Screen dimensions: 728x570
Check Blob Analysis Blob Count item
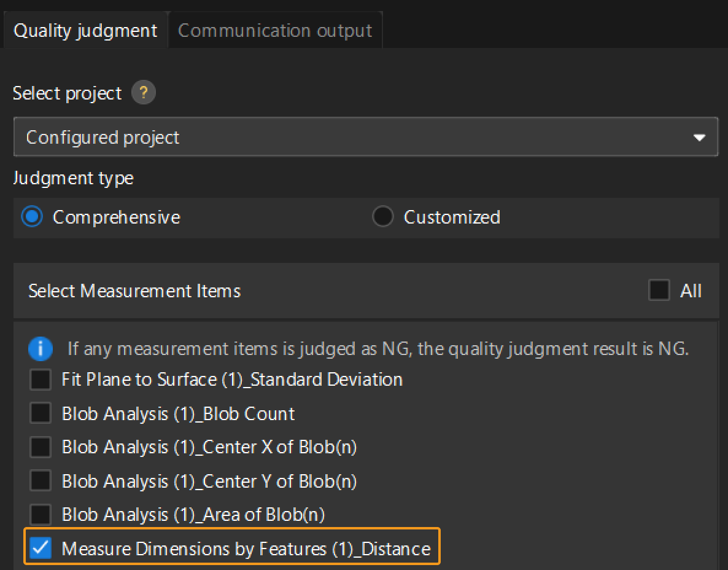click(x=40, y=413)
